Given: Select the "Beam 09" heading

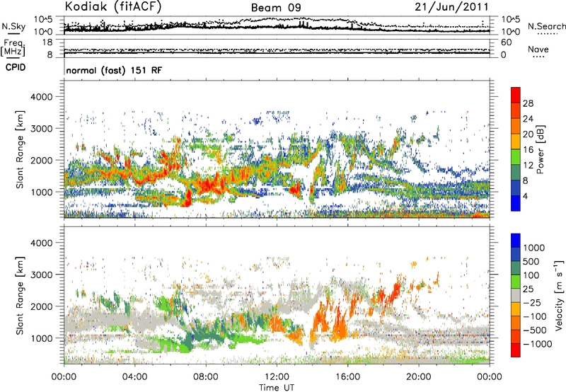Looking at the screenshot, I should (276, 8).
